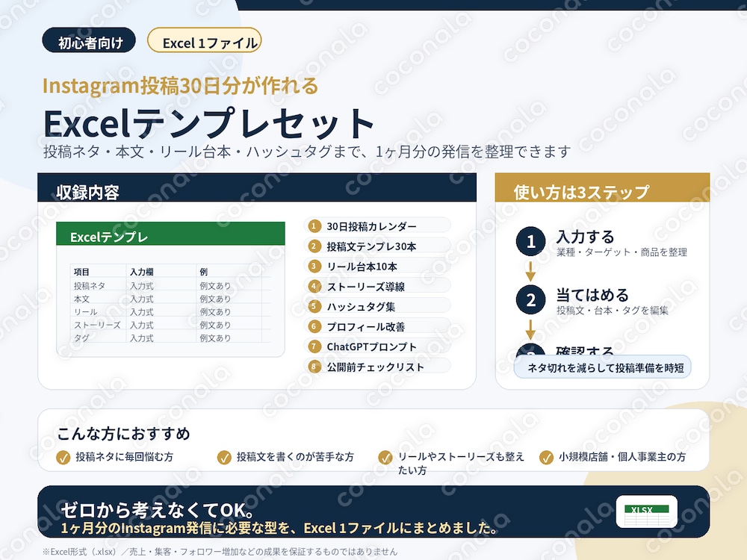Click the ※Excel形式 disclaimer footnote
747x560 pixels.
pos(220,552)
